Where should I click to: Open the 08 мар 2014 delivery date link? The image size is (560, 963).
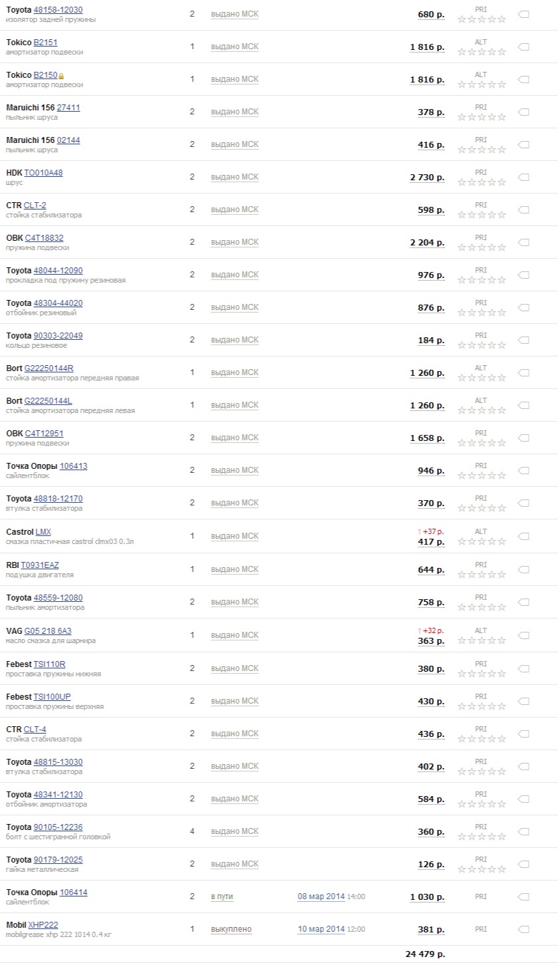pos(321,896)
